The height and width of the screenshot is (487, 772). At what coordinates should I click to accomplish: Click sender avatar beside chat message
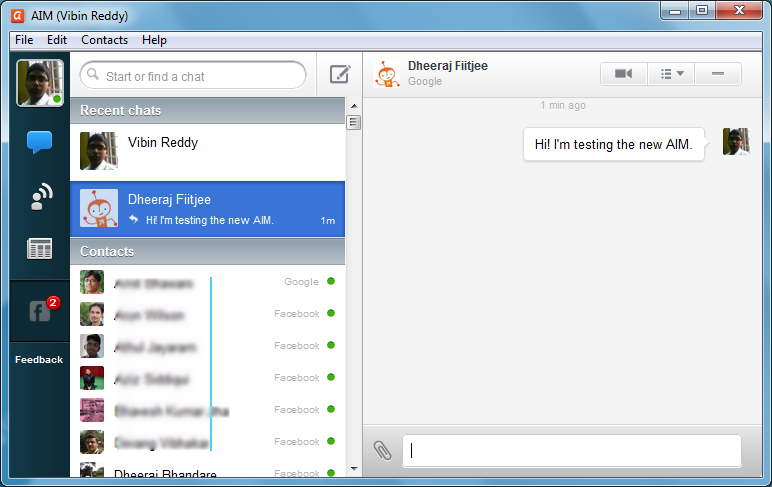click(x=736, y=142)
